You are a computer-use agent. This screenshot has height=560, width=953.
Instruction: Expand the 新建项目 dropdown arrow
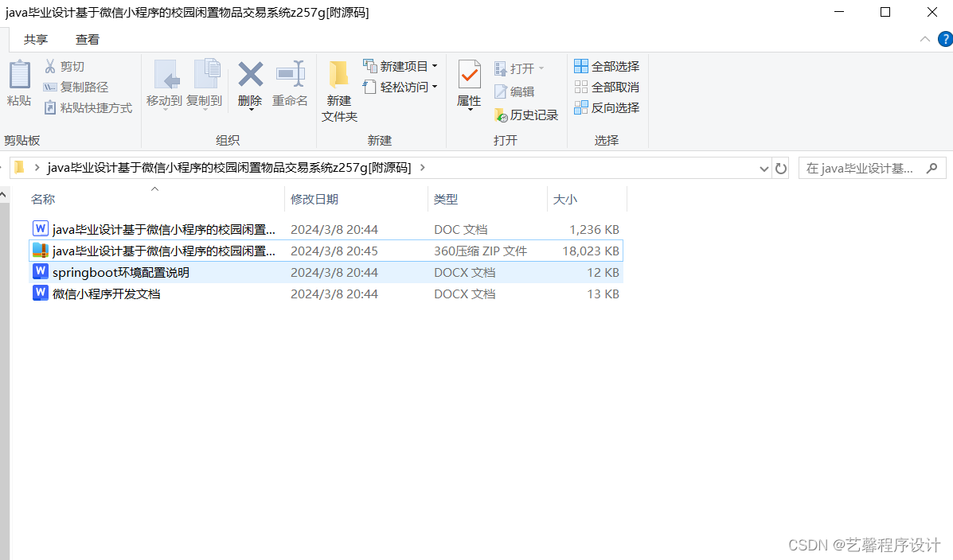tap(435, 66)
